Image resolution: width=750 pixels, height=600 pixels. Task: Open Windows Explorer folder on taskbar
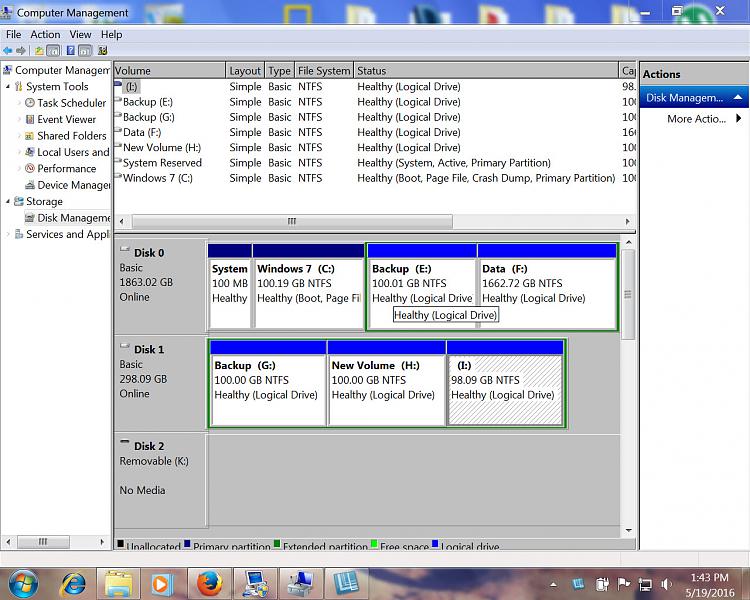point(118,584)
